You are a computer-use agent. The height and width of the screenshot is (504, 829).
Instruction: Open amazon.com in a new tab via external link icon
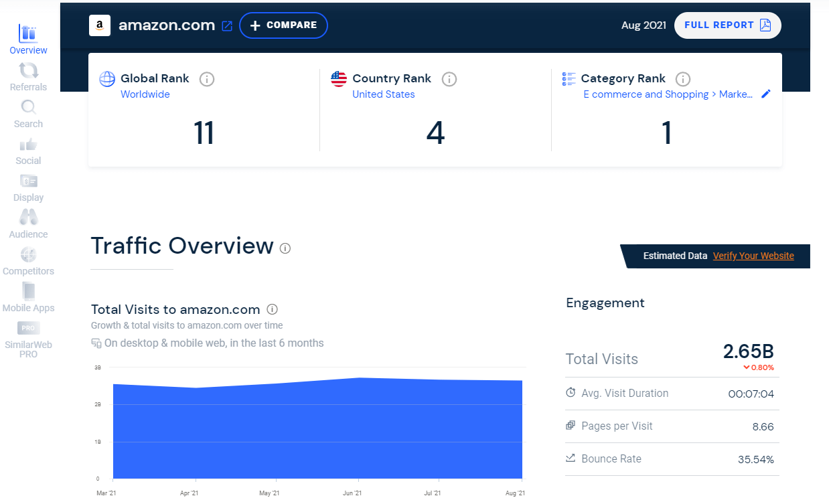coord(226,25)
